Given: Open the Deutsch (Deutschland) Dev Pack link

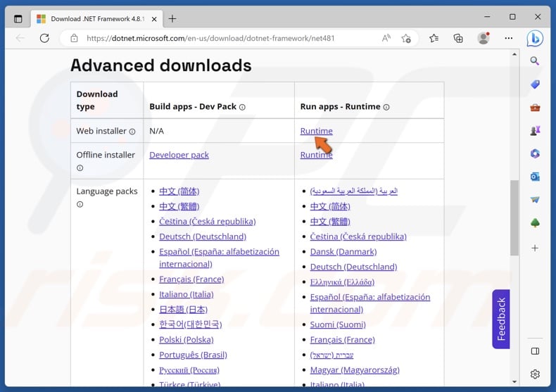Looking at the screenshot, I should (203, 236).
